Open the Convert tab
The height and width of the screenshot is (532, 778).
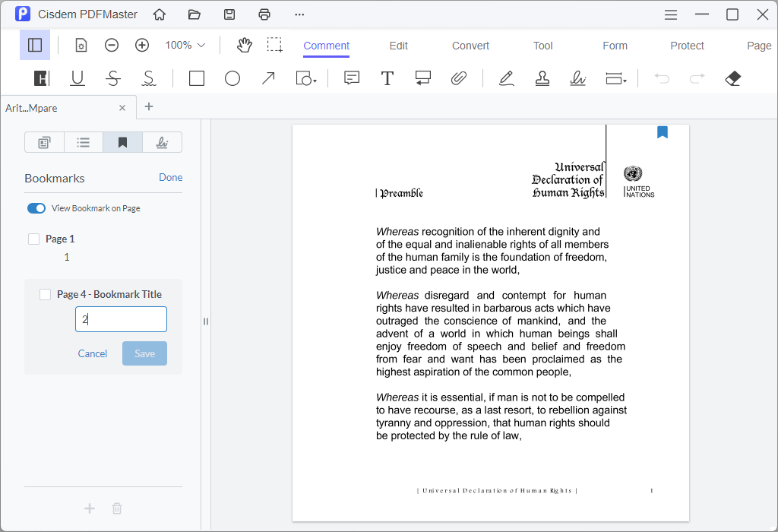pyautogui.click(x=470, y=46)
